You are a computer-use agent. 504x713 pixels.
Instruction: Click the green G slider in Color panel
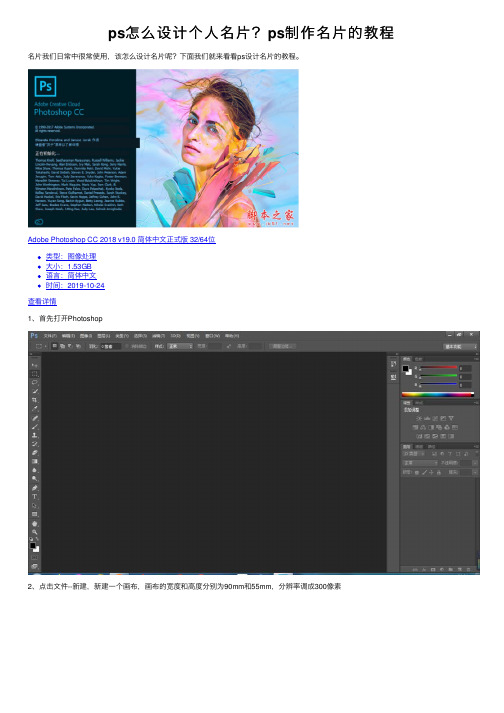(x=438, y=376)
